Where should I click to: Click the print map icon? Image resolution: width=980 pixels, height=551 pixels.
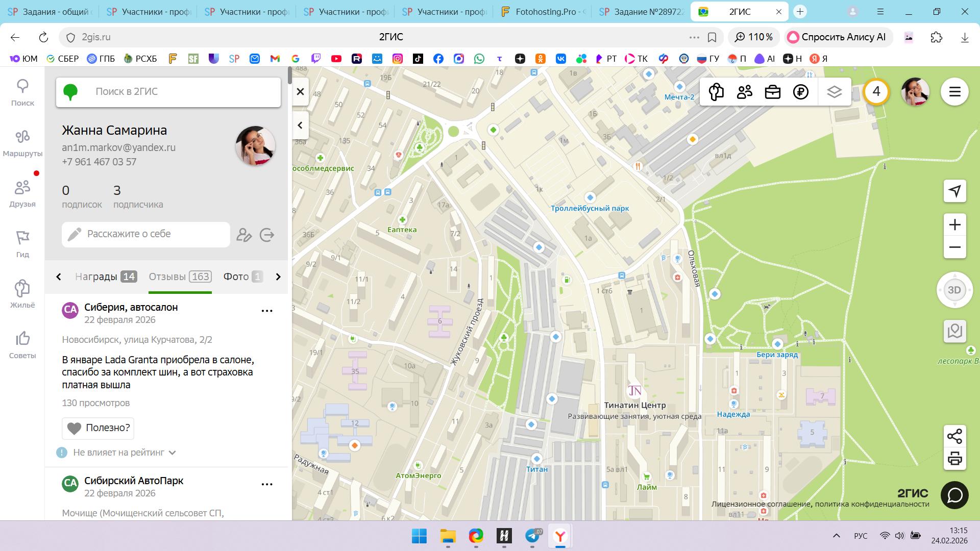pos(954,459)
